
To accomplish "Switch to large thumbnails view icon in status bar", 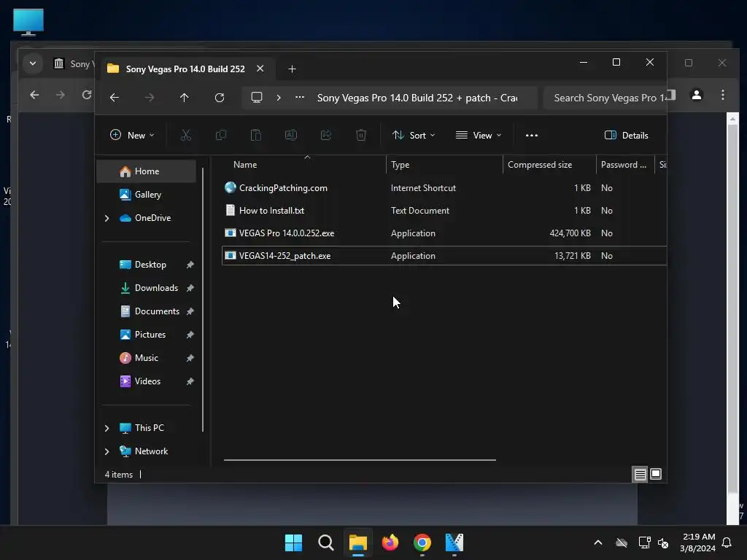I will (x=656, y=474).
